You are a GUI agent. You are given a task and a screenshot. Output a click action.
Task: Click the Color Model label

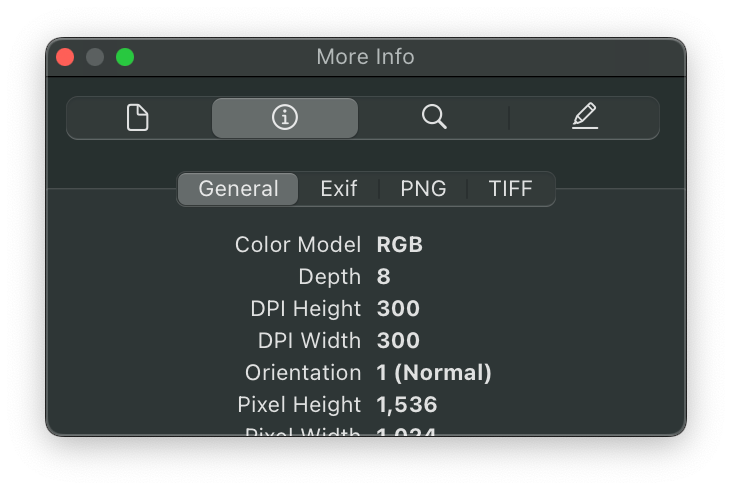point(298,245)
